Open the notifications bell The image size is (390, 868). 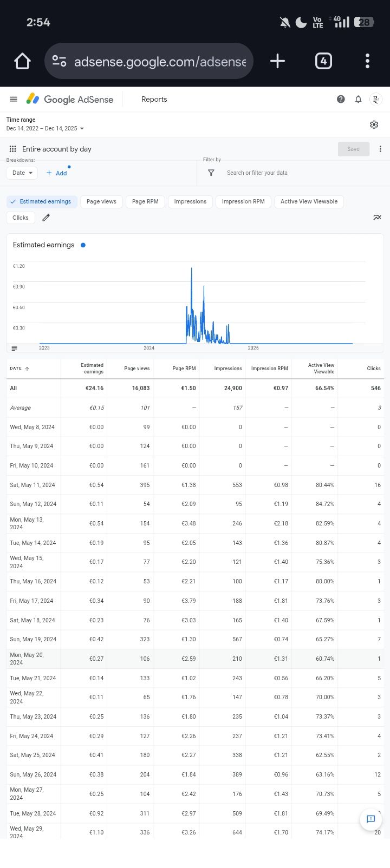pos(358,99)
